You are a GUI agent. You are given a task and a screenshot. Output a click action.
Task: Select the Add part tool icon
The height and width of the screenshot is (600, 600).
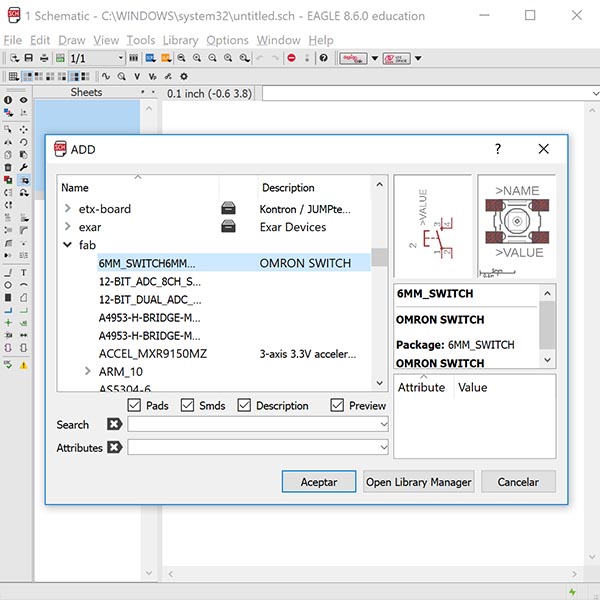click(x=24, y=180)
